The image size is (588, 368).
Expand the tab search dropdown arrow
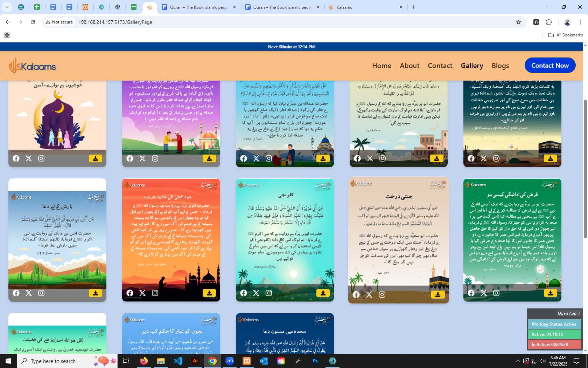[x=7, y=7]
